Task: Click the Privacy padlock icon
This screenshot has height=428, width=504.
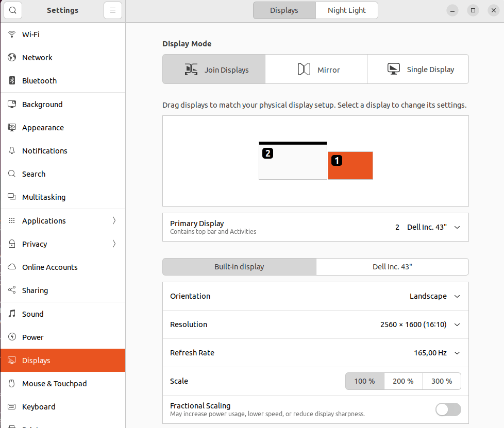Action: (x=12, y=244)
